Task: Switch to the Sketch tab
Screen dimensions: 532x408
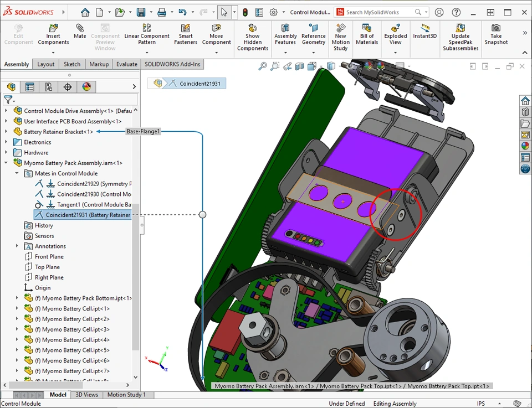Action: pos(72,64)
